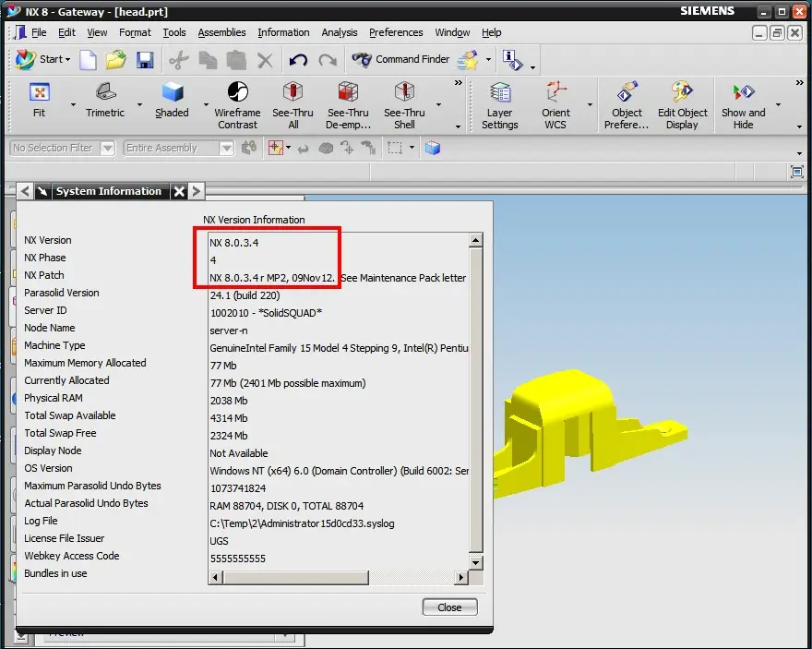Screen dimensions: 812x649
Task: Open the Entire Assembly scope combo box
Action: pyautogui.click(x=179, y=148)
